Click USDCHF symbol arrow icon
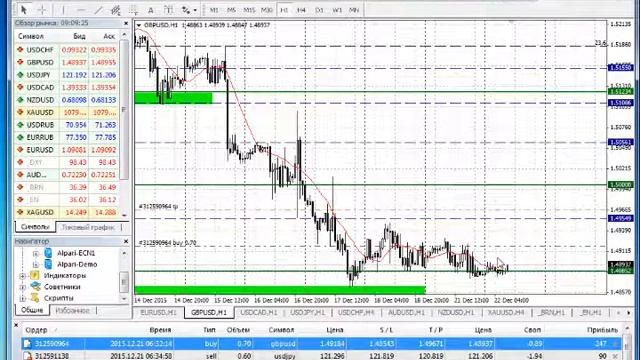Screen dimensions: 640x360 [x=20, y=50]
